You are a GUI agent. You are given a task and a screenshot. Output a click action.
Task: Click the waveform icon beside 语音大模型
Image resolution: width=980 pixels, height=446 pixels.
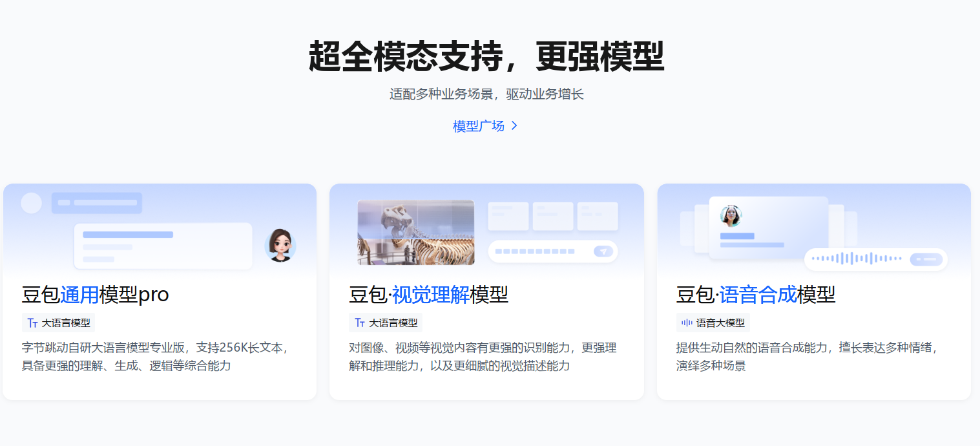687,323
